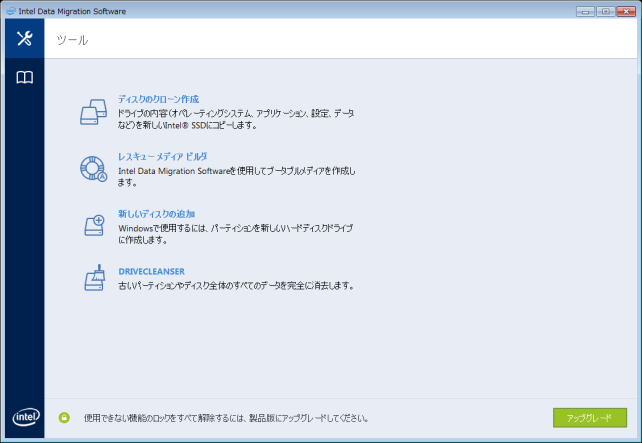Open the 新しいディスクの追加 link
The width and height of the screenshot is (642, 443).
coord(156,214)
